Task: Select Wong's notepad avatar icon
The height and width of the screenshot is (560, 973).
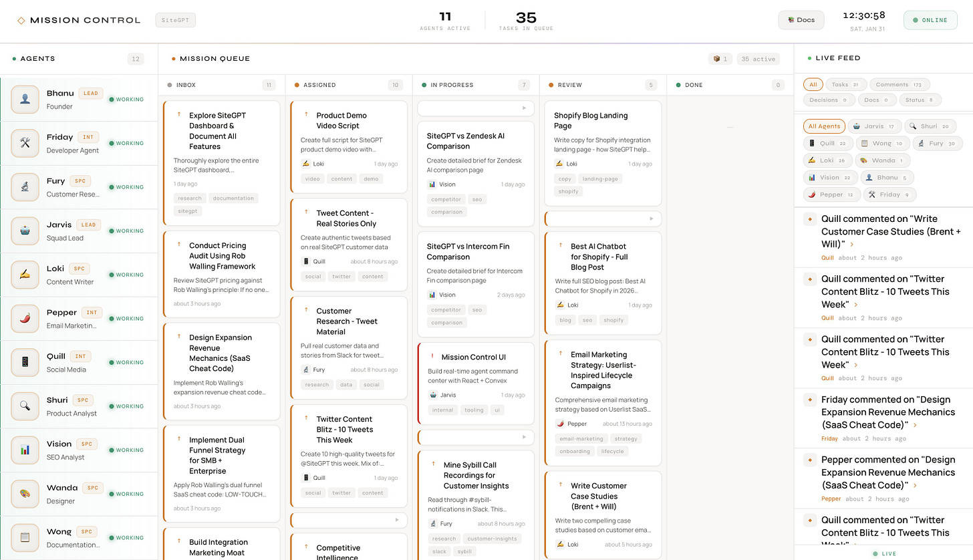Action: coord(25,537)
